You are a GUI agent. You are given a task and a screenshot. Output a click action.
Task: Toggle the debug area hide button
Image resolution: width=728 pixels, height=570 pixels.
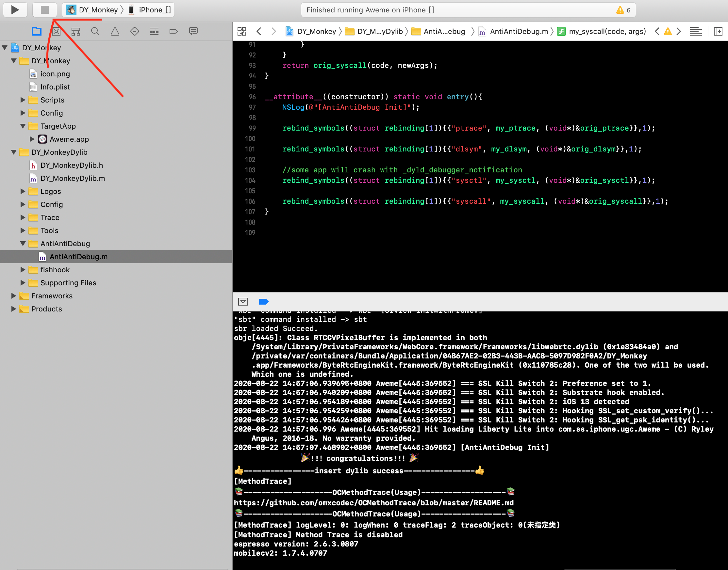(x=243, y=302)
